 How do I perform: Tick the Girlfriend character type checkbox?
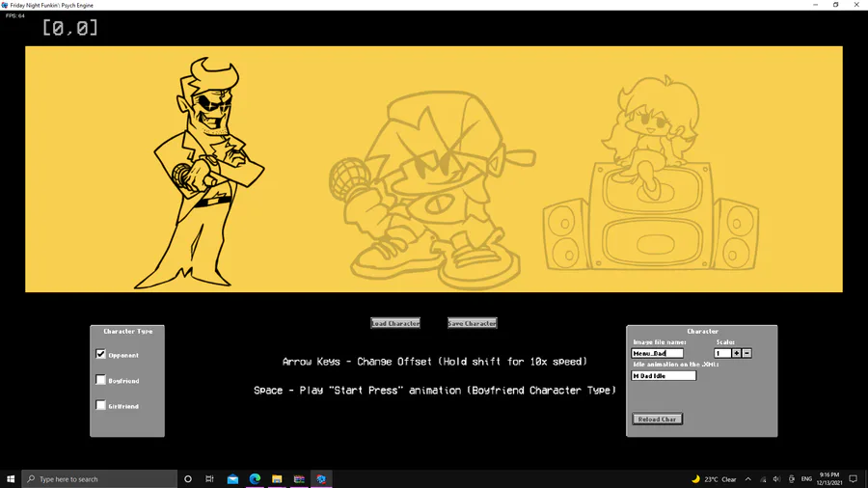(x=100, y=405)
